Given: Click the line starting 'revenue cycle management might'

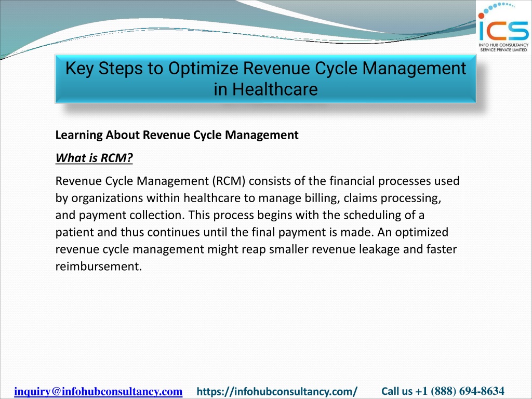Looking at the screenshot, I should (x=256, y=249).
